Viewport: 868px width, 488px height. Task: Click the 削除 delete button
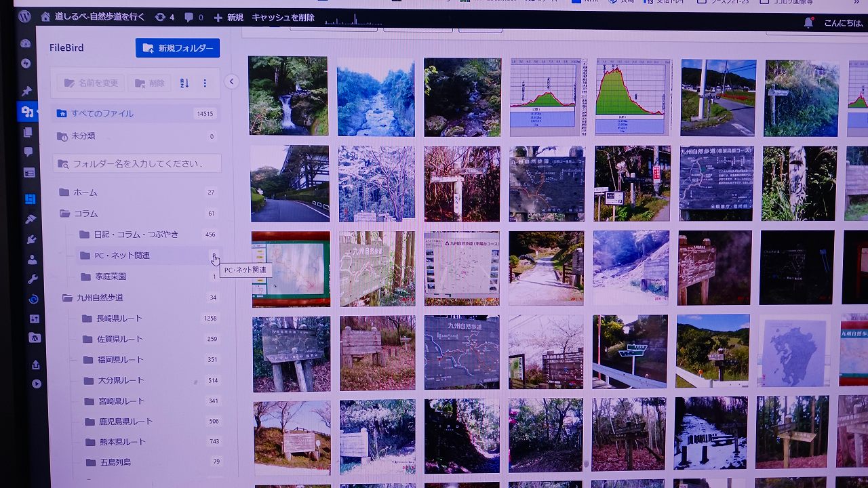coord(149,83)
